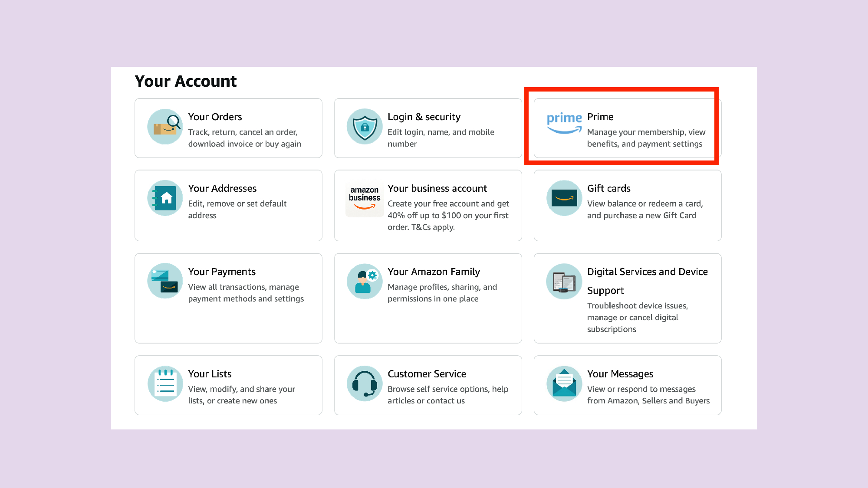Viewport: 868px width, 488px height.
Task: Click the Amazon Business logo
Action: click(x=365, y=198)
